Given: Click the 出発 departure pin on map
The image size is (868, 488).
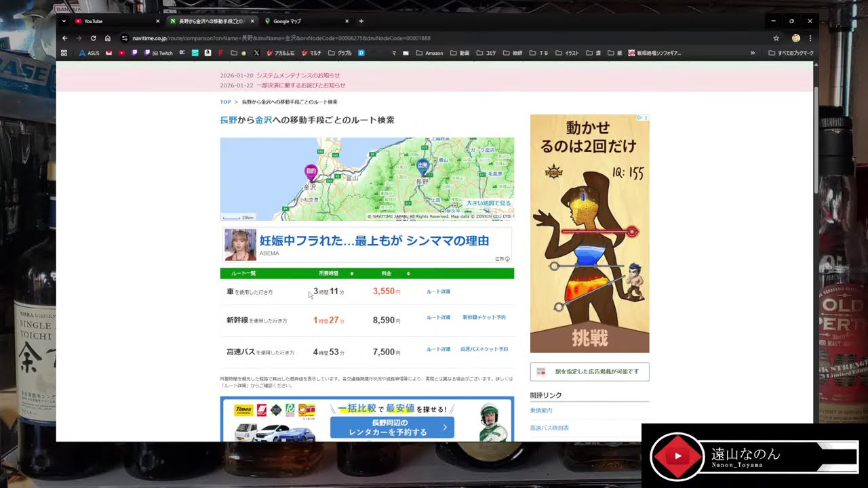Looking at the screenshot, I should (422, 167).
